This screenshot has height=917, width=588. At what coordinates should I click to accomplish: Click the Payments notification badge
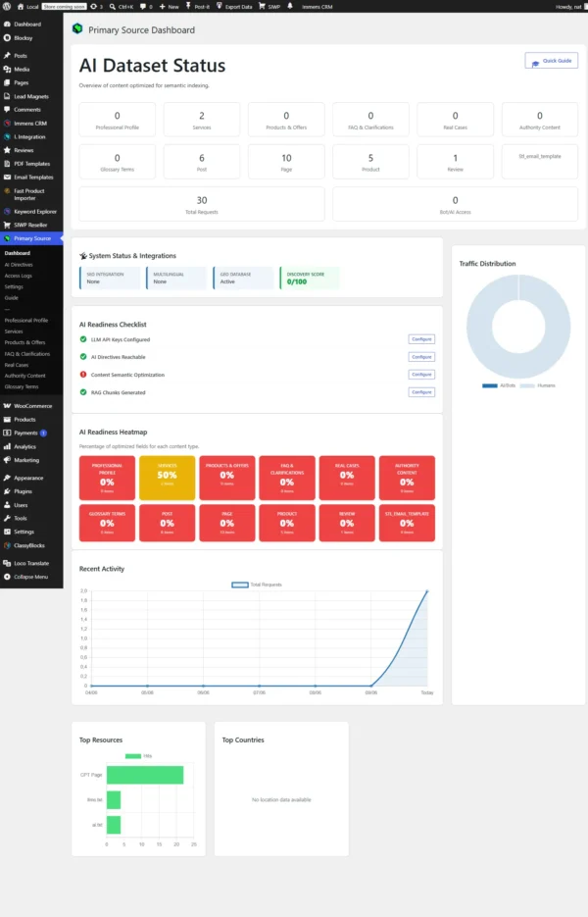(x=43, y=433)
